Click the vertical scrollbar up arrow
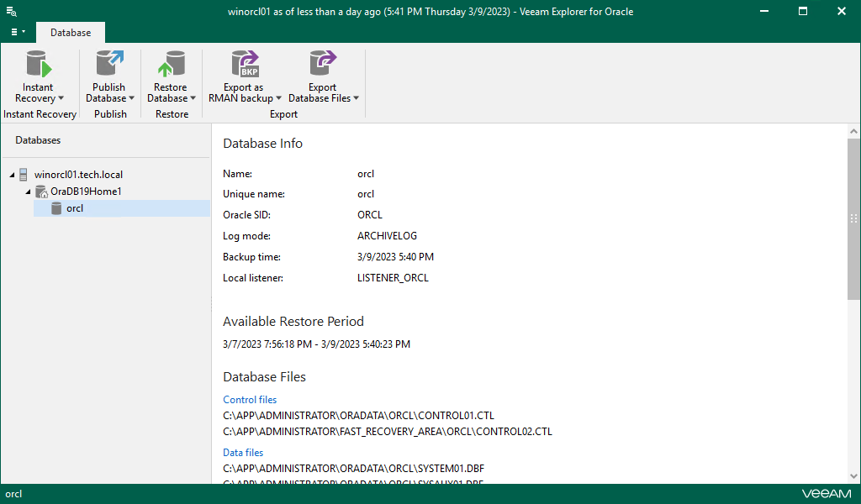Viewport: 861px width, 504px height. pyautogui.click(x=853, y=133)
